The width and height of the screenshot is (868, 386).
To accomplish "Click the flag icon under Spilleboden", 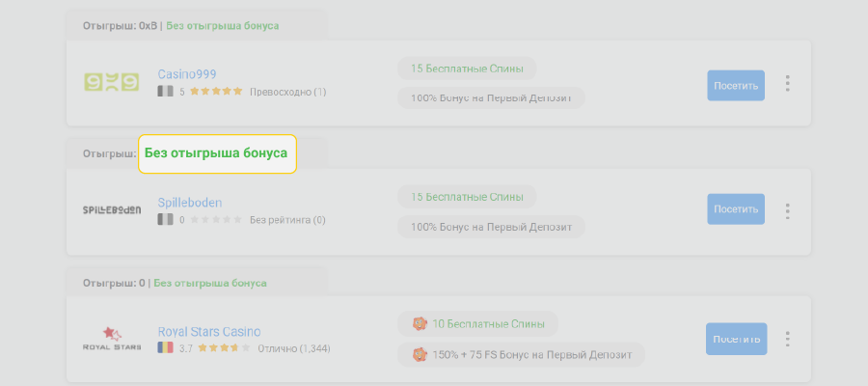I will 166,220.
